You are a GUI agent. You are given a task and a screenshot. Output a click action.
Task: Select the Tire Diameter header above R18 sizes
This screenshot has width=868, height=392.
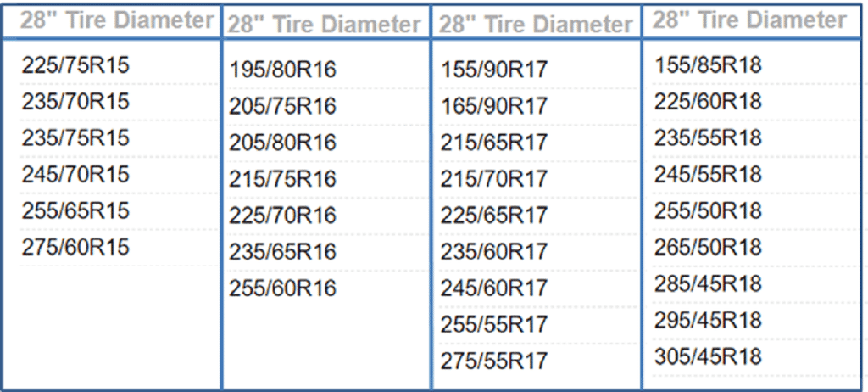pos(749,20)
